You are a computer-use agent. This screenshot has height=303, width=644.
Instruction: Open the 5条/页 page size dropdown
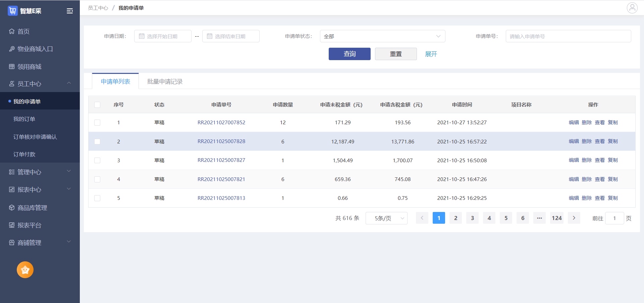(386, 218)
